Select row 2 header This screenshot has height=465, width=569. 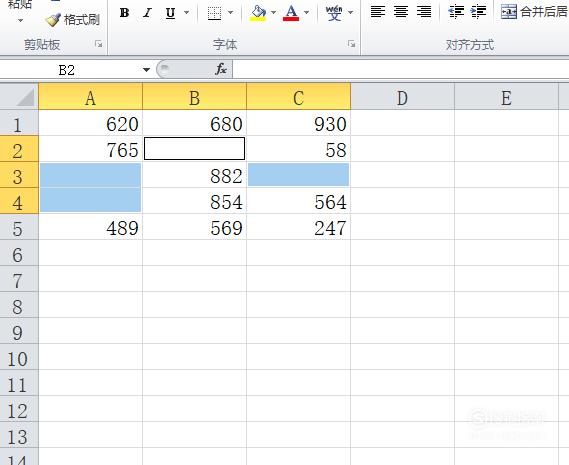coord(19,149)
